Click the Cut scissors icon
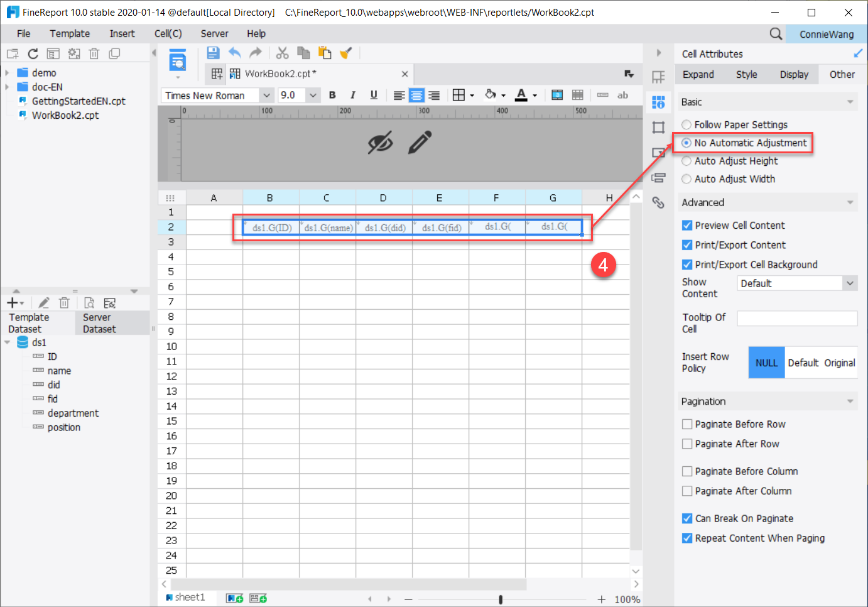The height and width of the screenshot is (607, 868). 283,53
